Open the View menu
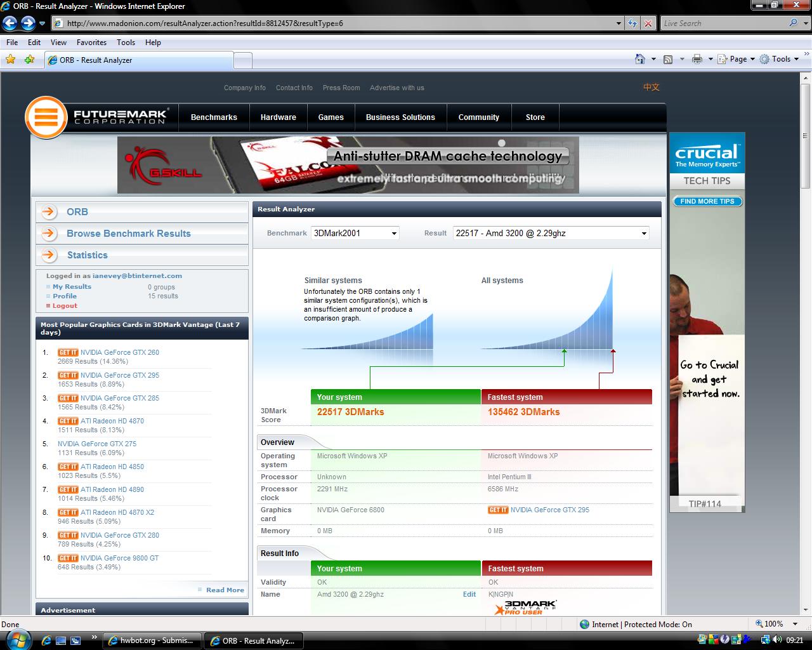 (58, 43)
